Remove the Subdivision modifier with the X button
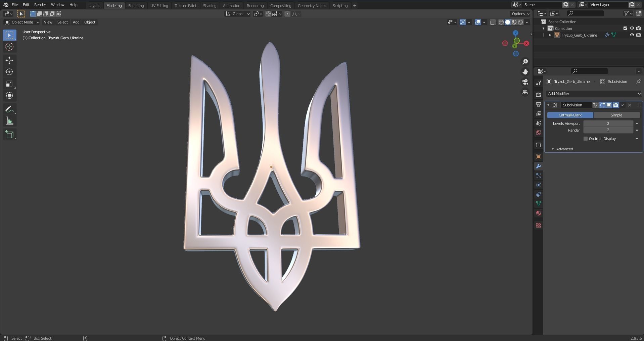 [x=630, y=105]
